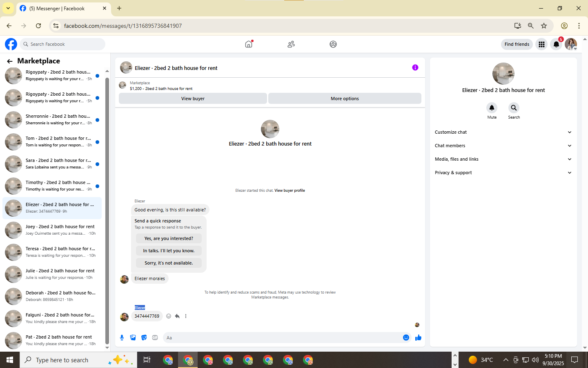Click More options button
This screenshot has width=588, height=368.
click(345, 99)
